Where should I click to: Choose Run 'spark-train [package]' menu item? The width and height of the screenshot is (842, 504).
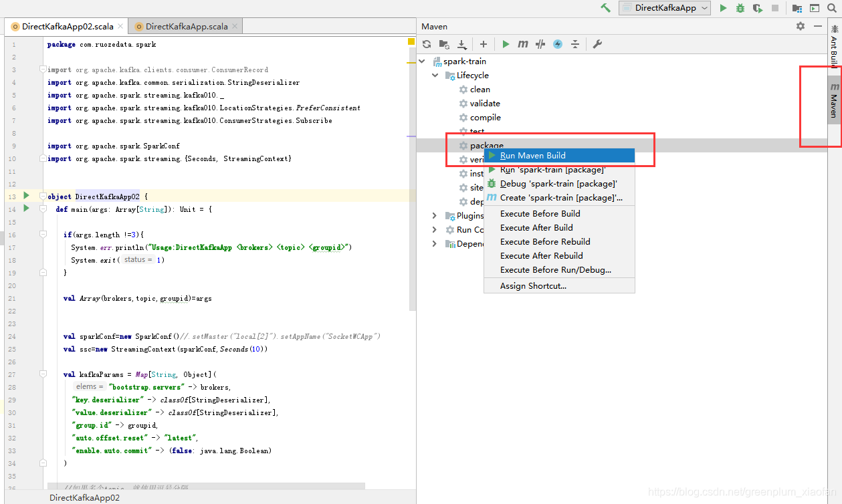click(x=559, y=170)
